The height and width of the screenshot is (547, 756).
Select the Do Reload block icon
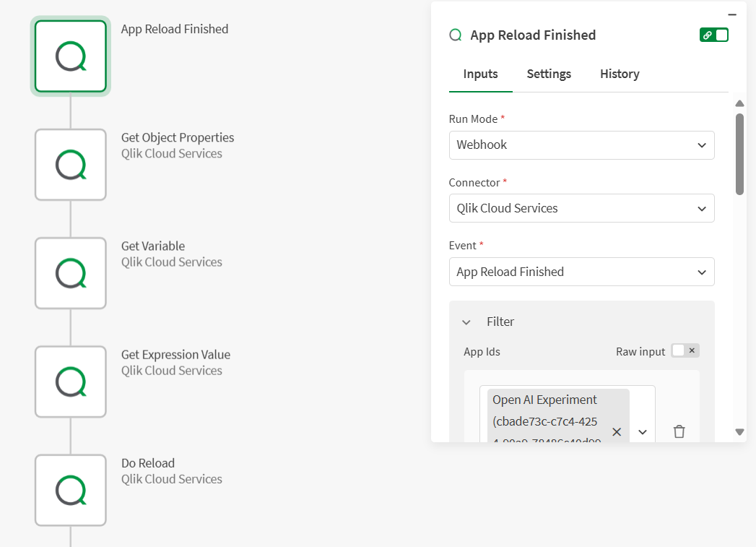[71, 490]
